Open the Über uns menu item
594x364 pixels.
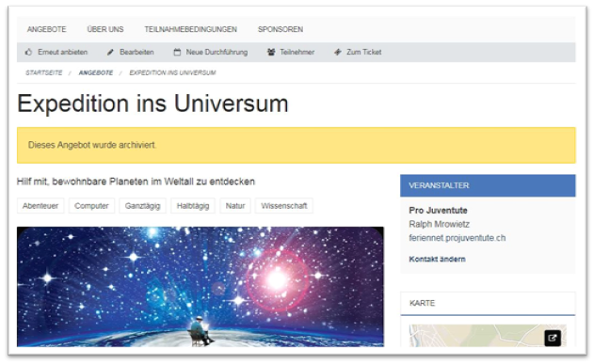pyautogui.click(x=105, y=29)
